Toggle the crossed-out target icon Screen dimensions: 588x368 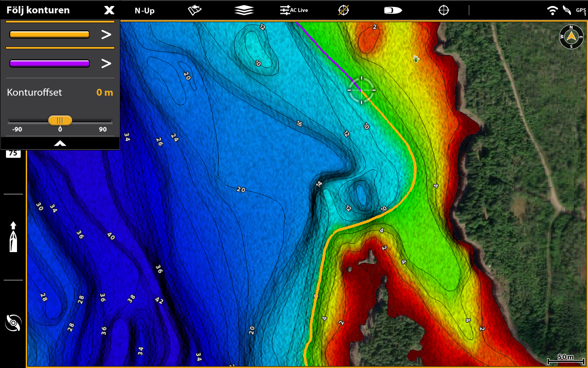point(343,10)
